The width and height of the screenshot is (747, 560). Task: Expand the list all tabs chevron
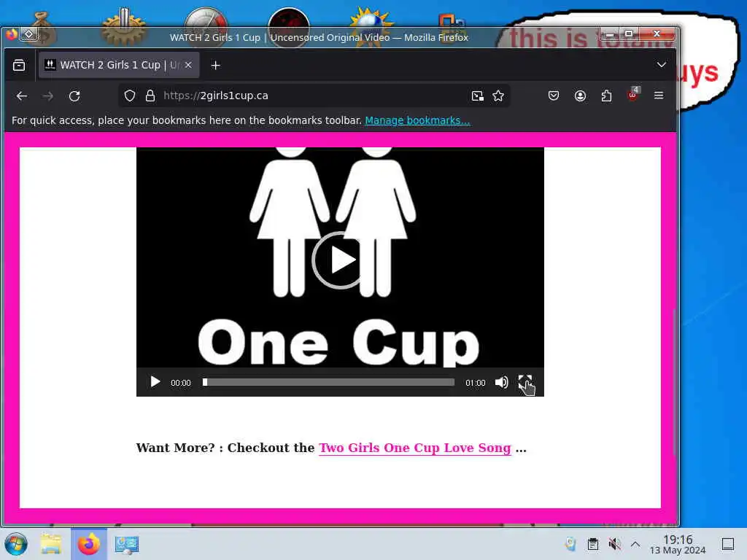(661, 65)
